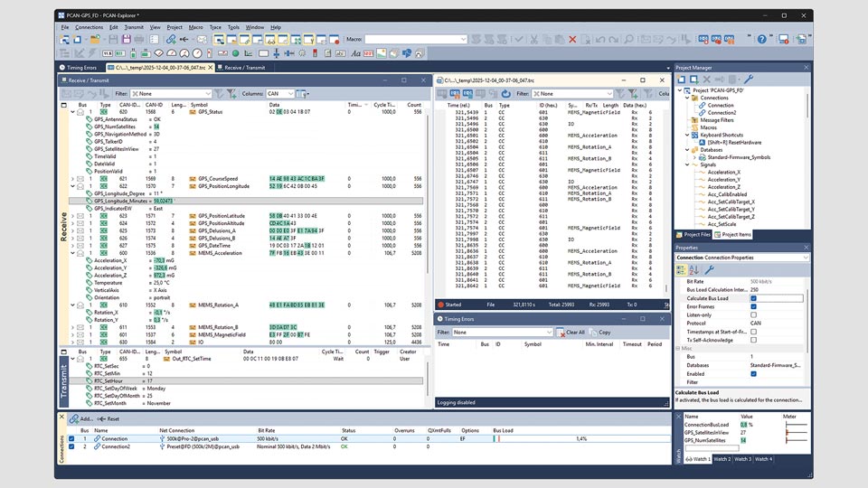Image resolution: width=868 pixels, height=488 pixels.
Task: Click the Copy button in Timing Errors
Action: click(600, 333)
